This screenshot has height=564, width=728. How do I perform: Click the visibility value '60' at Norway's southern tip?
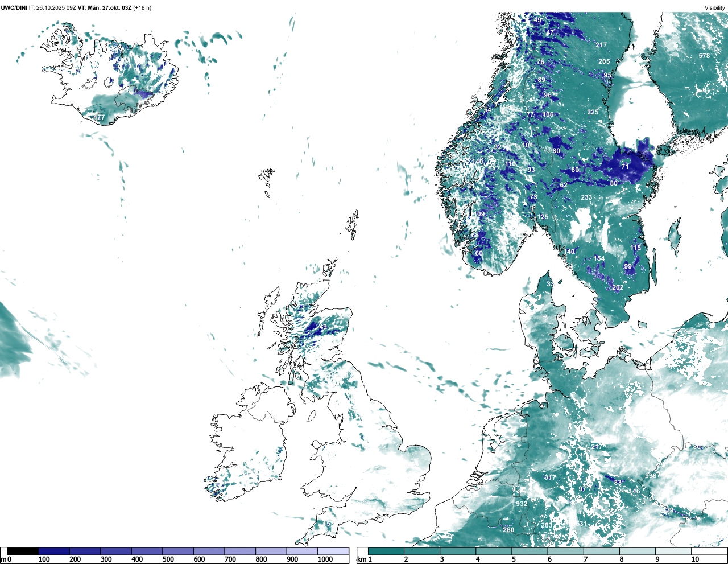point(479,253)
